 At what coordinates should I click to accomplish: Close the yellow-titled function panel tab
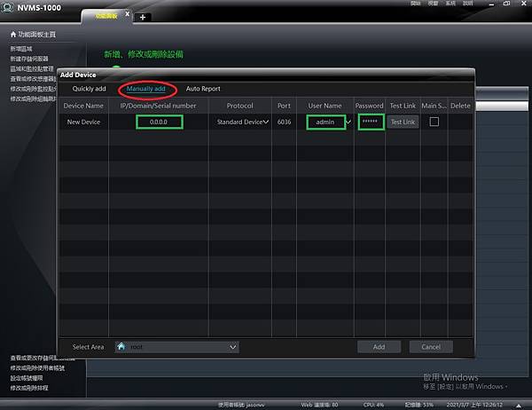click(127, 14)
